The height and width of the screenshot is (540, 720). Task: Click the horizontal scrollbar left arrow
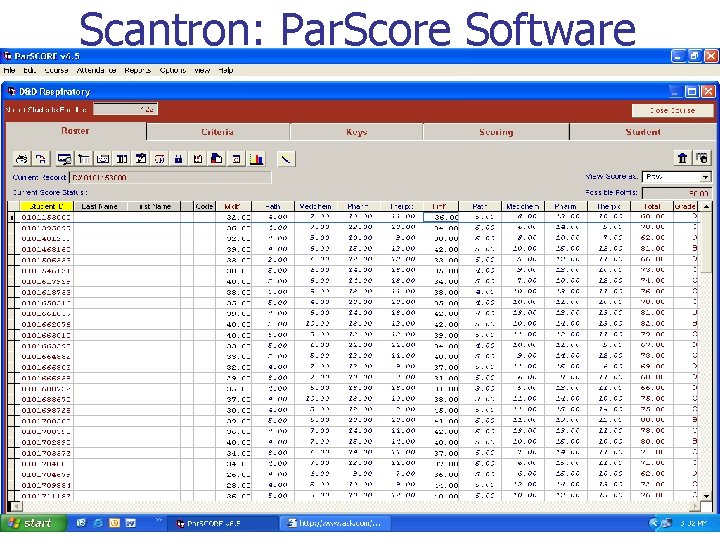point(15,506)
